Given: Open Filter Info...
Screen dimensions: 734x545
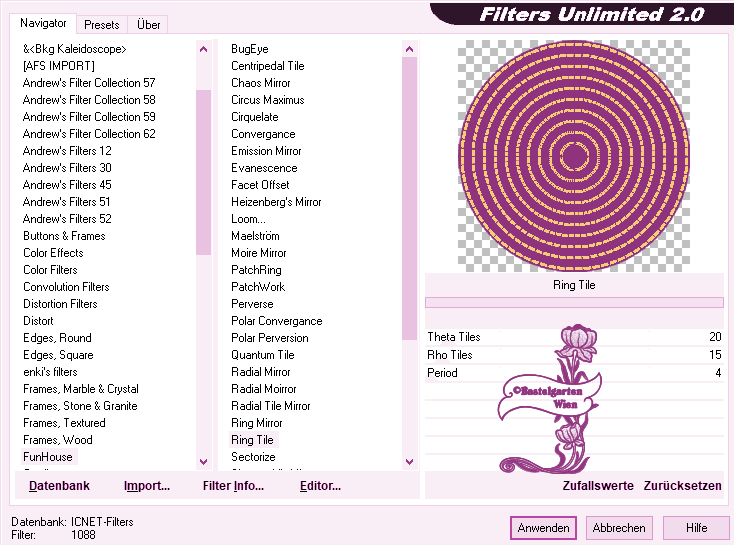Looking at the screenshot, I should 233,486.
